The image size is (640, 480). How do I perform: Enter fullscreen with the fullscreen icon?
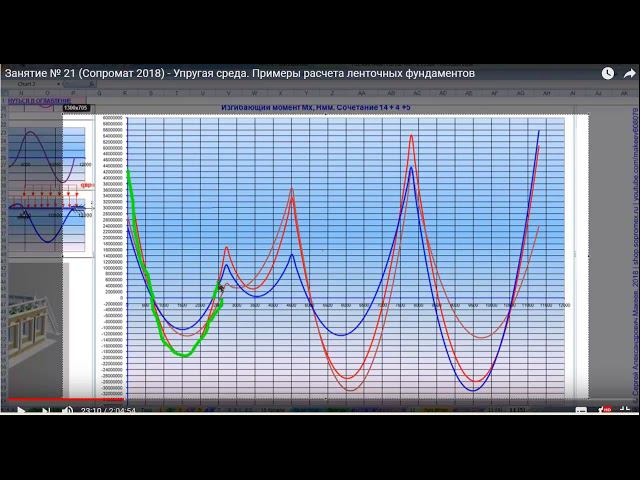tap(625, 410)
